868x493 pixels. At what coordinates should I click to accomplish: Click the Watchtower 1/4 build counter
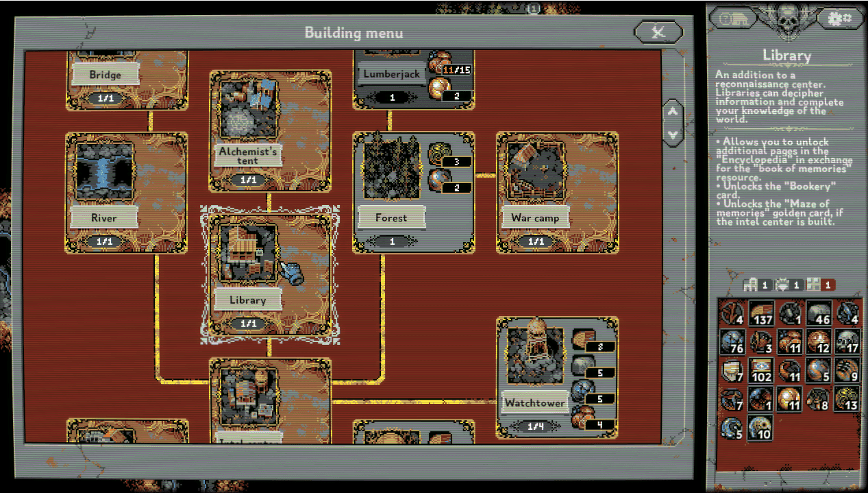coord(536,427)
